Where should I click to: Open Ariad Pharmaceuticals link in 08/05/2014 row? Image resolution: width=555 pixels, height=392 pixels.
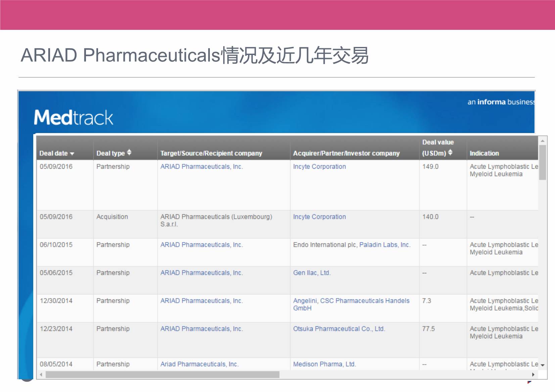point(199,364)
